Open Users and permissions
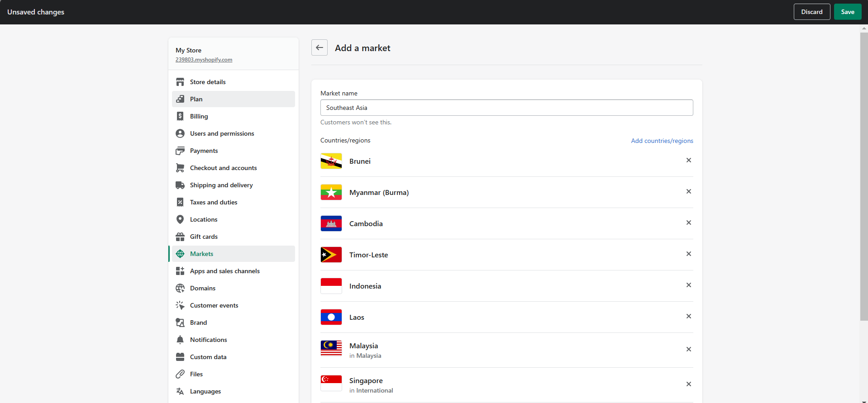This screenshot has height=403, width=868. [x=234, y=133]
